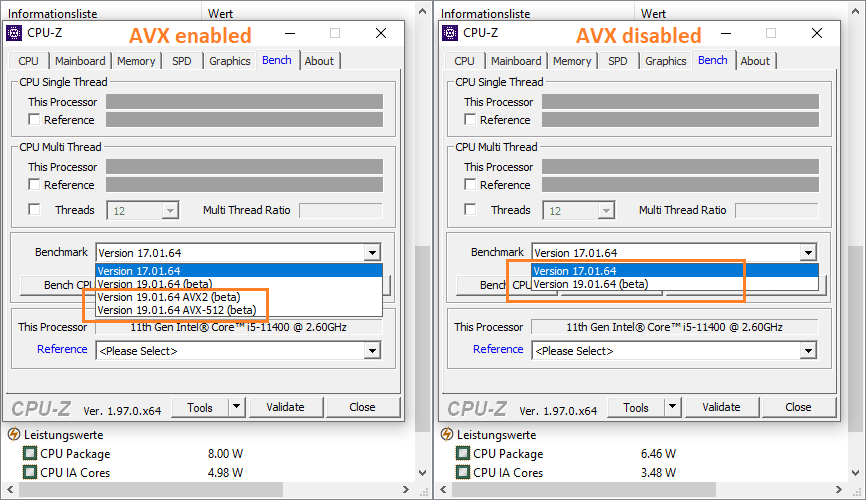This screenshot has width=866, height=500.
Task: Click Close button in left window
Action: 362,407
